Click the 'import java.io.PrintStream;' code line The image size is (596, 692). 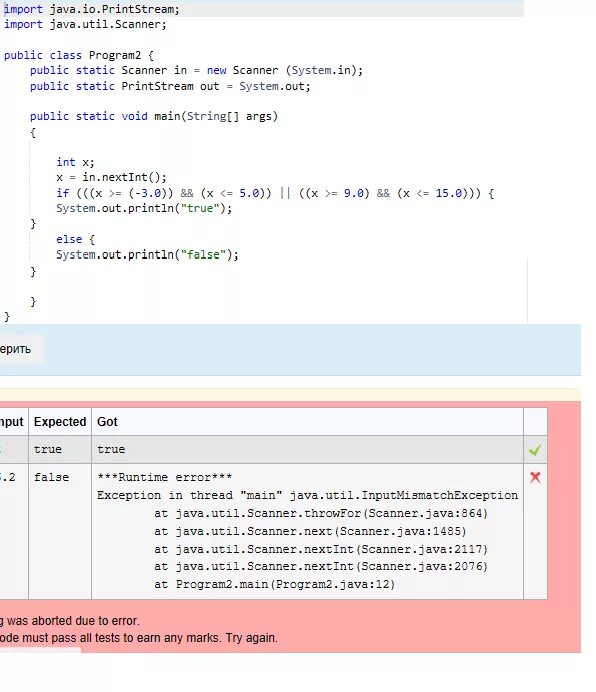[92, 9]
